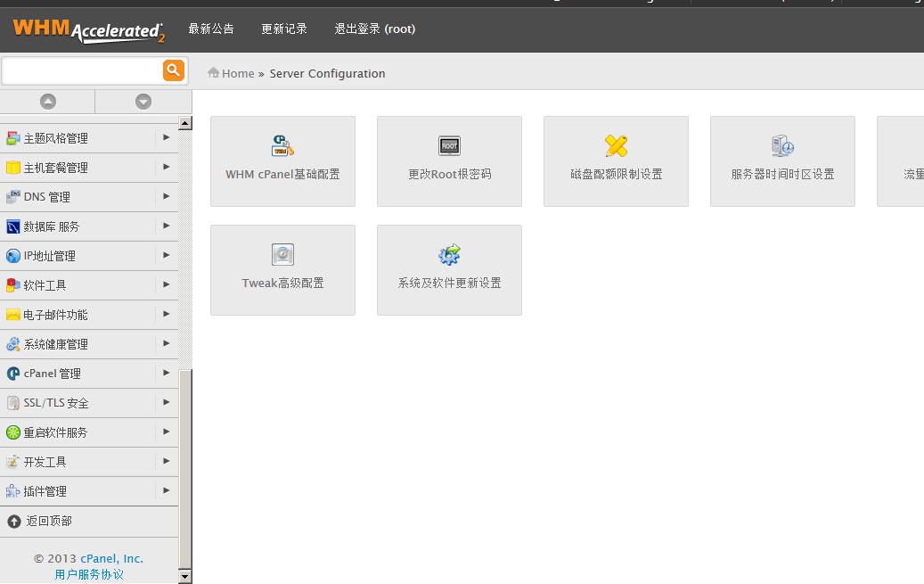The width and height of the screenshot is (924, 584).
Task: Click the 电子邮件功能 envelope icon
Action: click(x=13, y=315)
